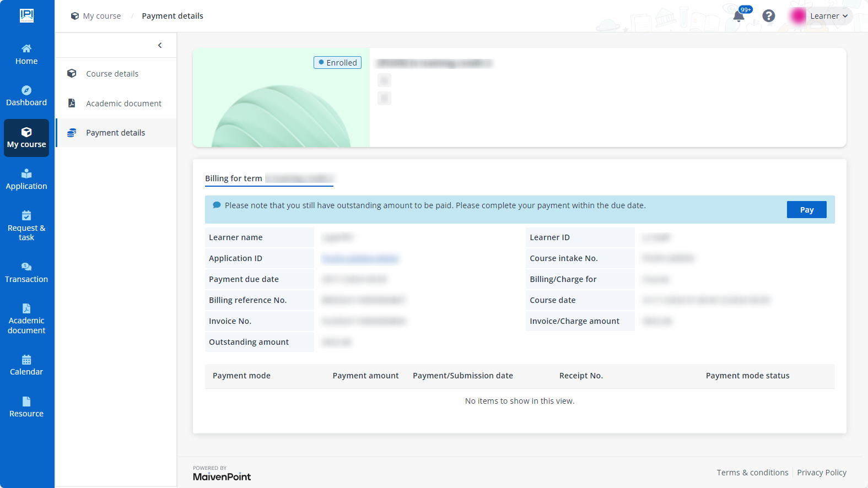
Task: Open Request & task page
Action: [x=26, y=226]
